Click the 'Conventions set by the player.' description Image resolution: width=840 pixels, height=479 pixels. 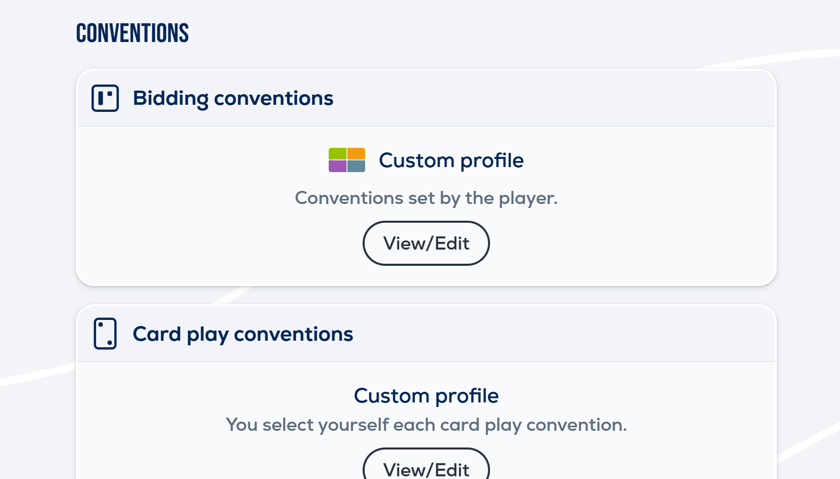tap(426, 198)
